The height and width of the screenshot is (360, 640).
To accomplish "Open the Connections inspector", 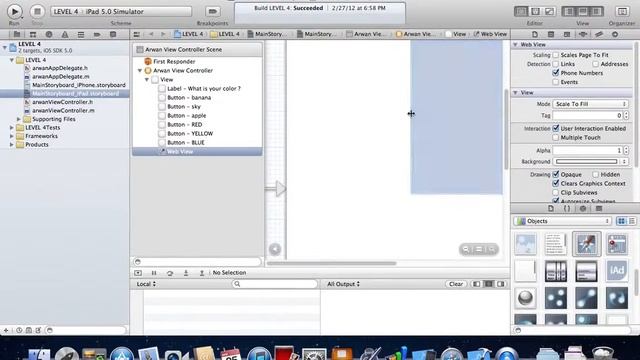I will point(615,34).
